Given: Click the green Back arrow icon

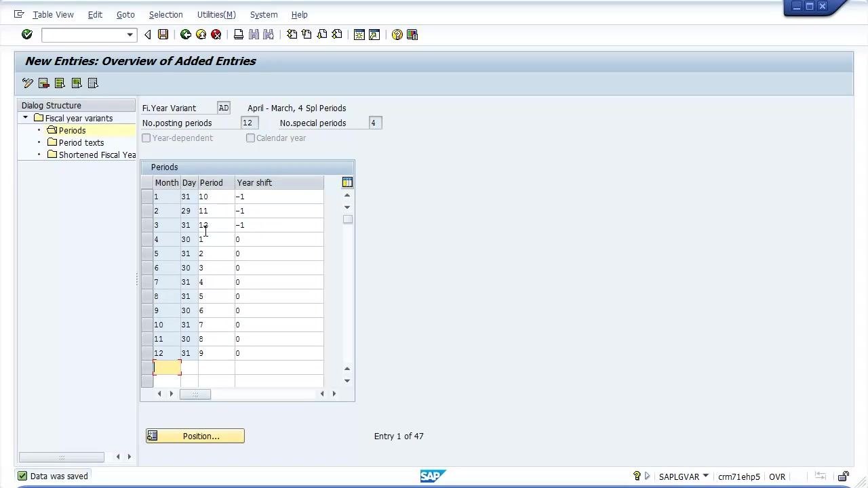Looking at the screenshot, I should (x=185, y=35).
